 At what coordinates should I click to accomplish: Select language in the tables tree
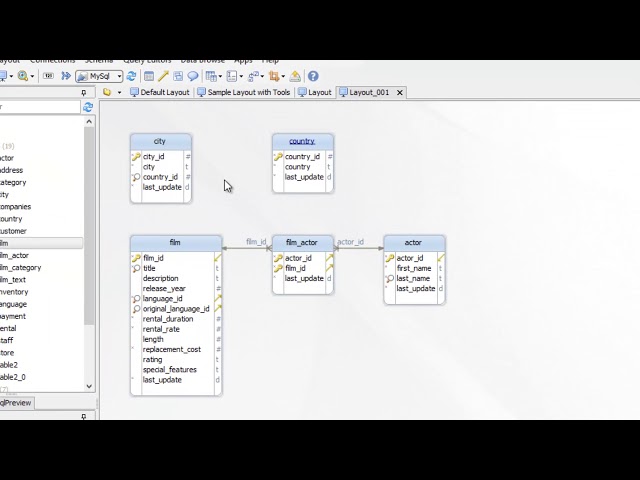13,304
